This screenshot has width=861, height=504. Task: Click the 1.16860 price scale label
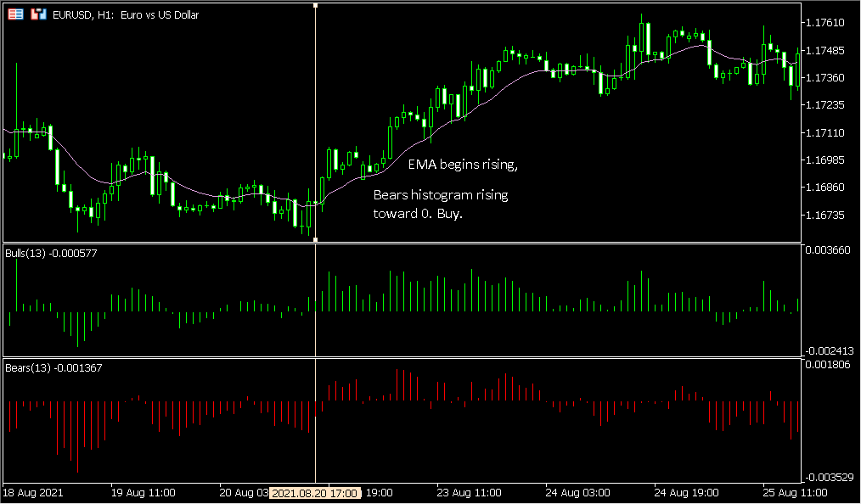(x=825, y=188)
